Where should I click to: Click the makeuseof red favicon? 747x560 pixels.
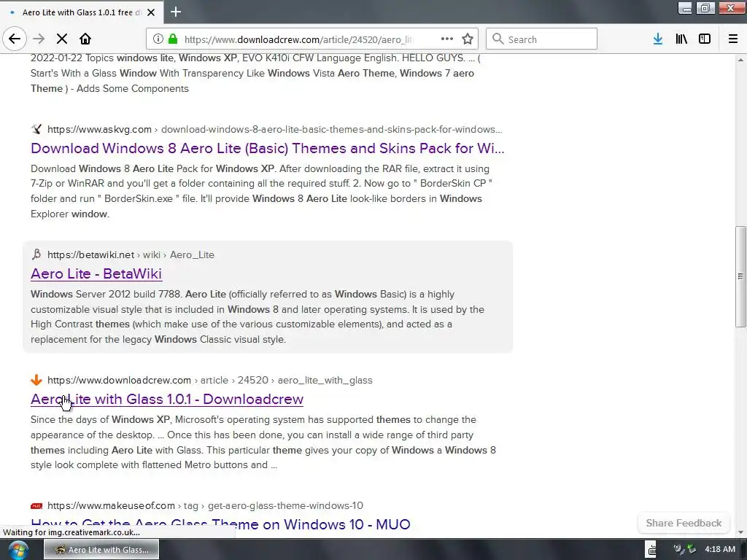pos(36,506)
